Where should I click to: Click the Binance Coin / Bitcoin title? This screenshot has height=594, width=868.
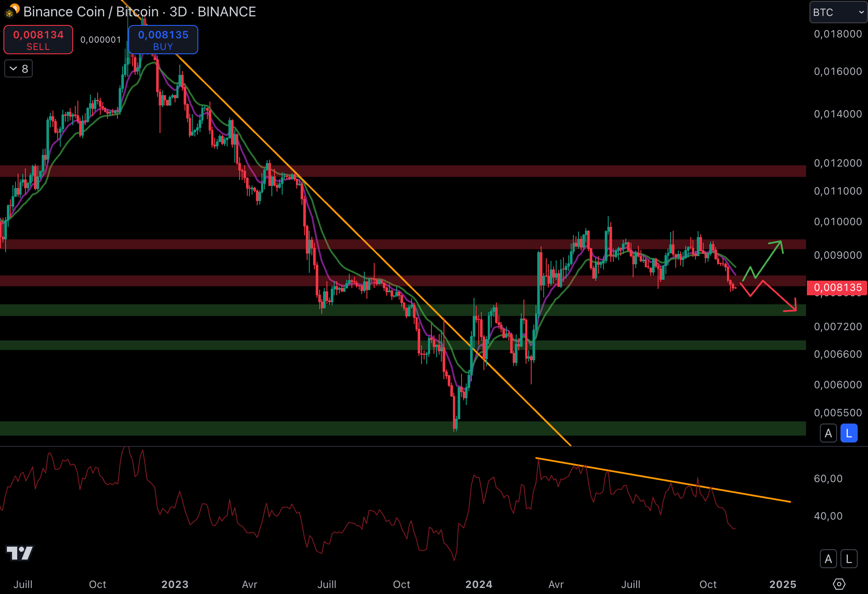click(91, 12)
